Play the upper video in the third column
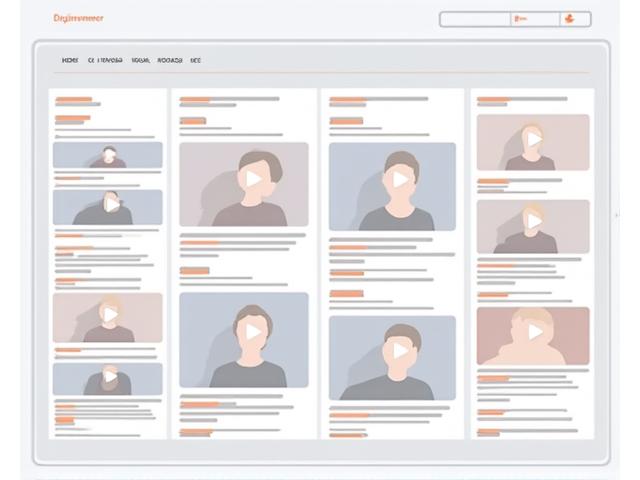This screenshot has width=640, height=480. pyautogui.click(x=400, y=180)
